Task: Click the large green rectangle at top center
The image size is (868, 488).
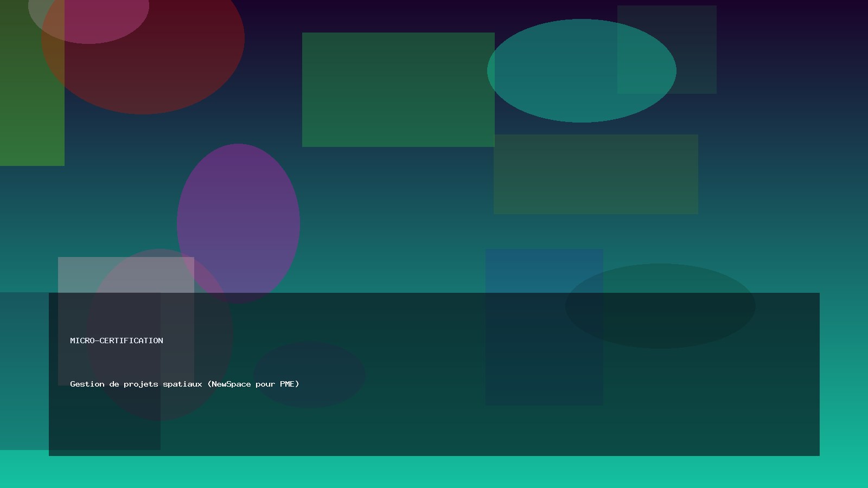Action: click(x=398, y=89)
